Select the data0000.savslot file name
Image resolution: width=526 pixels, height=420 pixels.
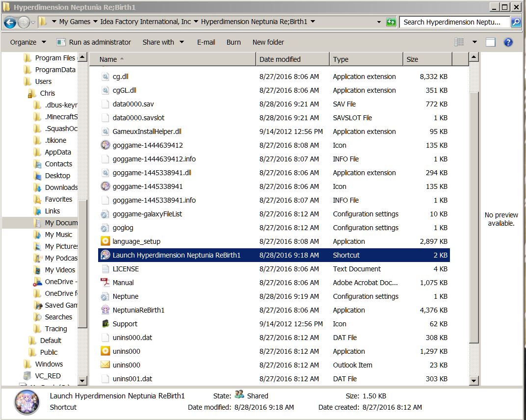pyautogui.click(x=138, y=118)
